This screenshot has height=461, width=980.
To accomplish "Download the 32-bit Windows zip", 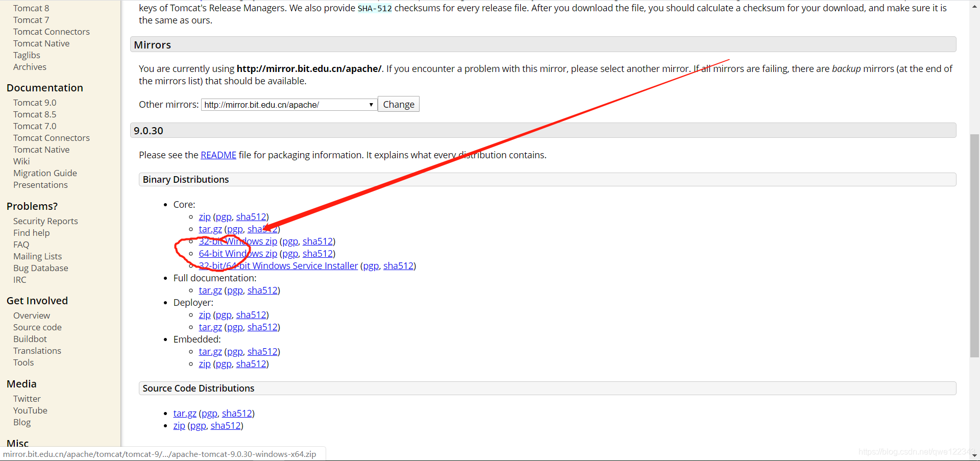I will [238, 241].
